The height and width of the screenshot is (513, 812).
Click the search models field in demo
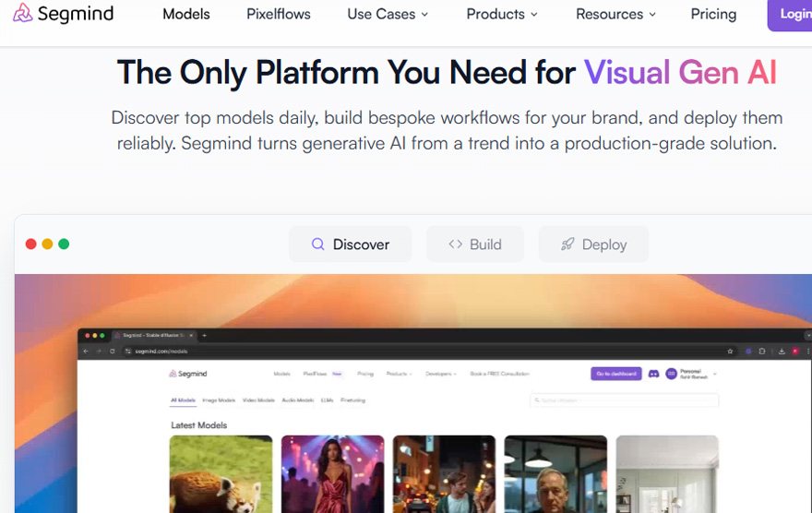pyautogui.click(x=625, y=400)
